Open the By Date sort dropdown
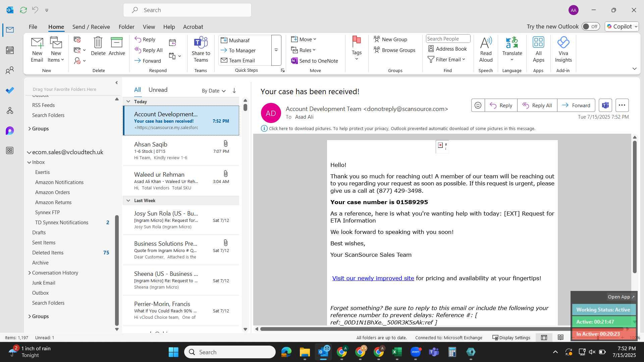644x362 pixels. tap(214, 90)
